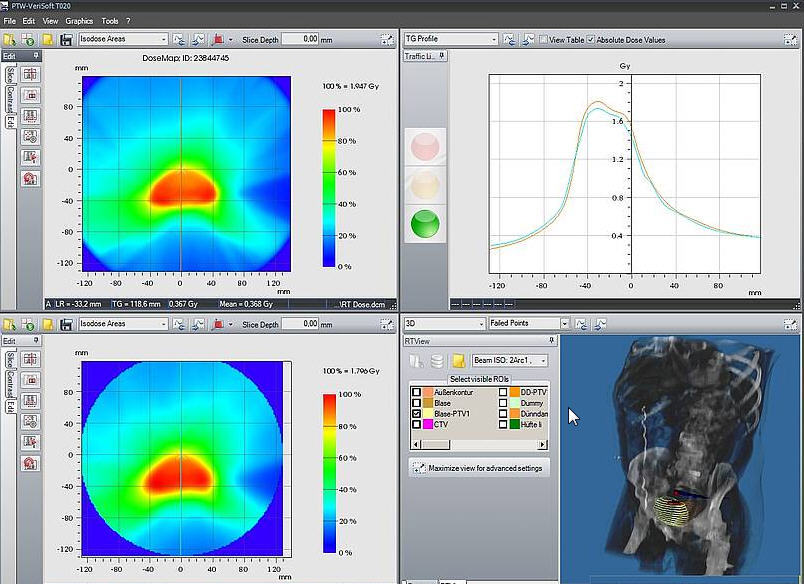Image resolution: width=804 pixels, height=584 pixels.
Task: Uncheck Absolute Dose Values checkbox
Action: [591, 39]
